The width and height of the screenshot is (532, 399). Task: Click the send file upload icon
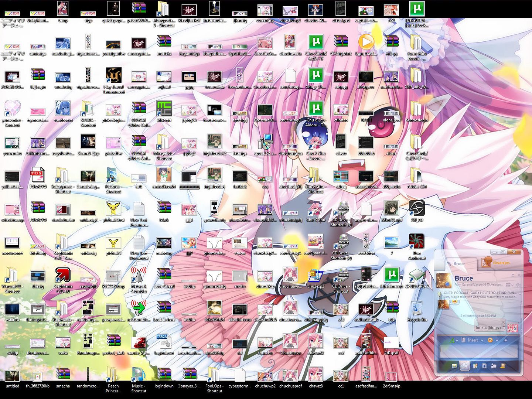pyautogui.click(x=484, y=366)
